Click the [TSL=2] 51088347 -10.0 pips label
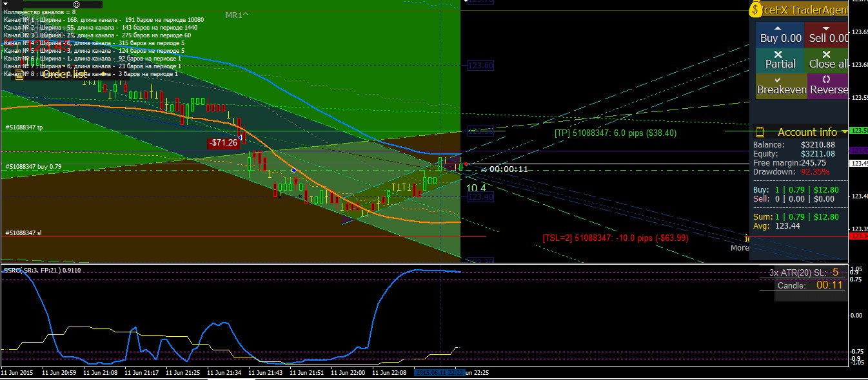The width and height of the screenshot is (868, 380). (x=615, y=238)
